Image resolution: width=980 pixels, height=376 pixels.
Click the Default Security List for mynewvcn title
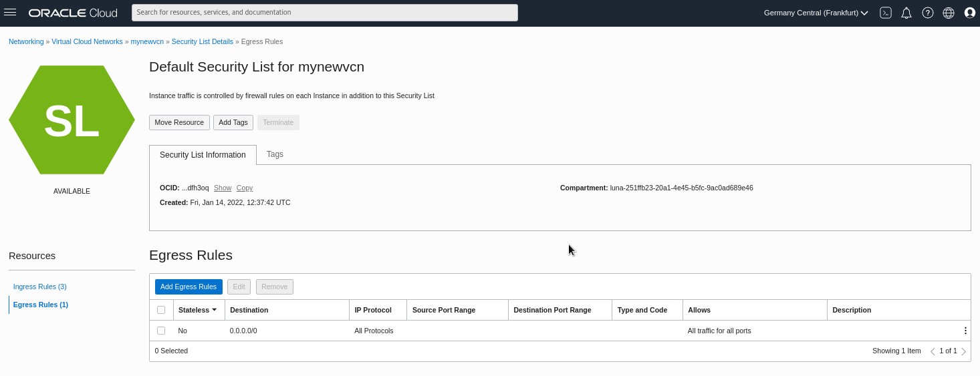click(257, 67)
